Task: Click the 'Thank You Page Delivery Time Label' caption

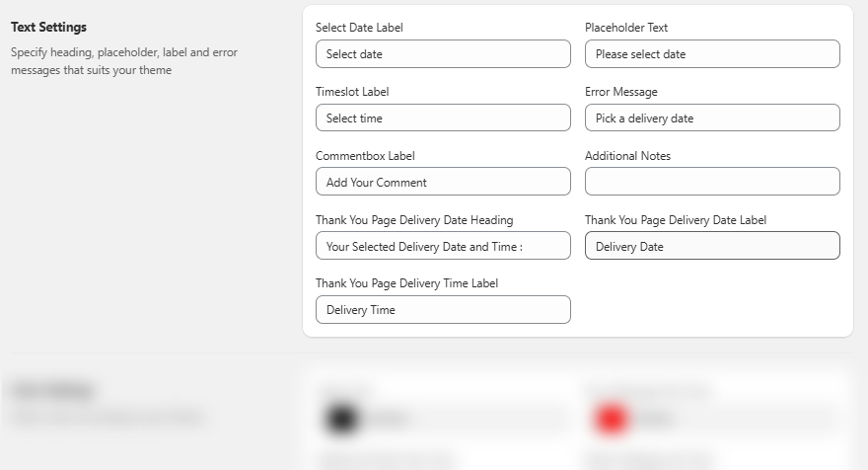Action: (x=406, y=283)
